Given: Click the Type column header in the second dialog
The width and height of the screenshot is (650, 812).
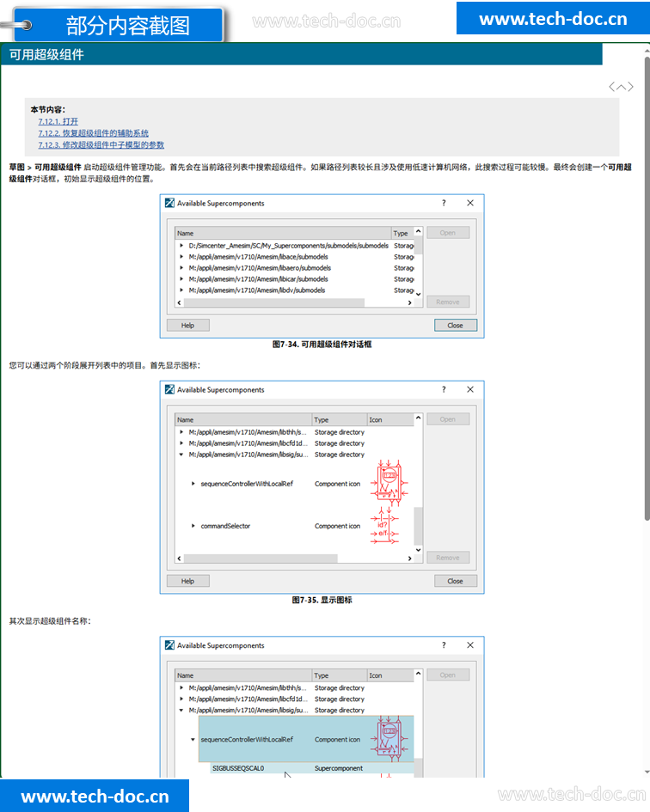Looking at the screenshot, I should [x=339, y=420].
